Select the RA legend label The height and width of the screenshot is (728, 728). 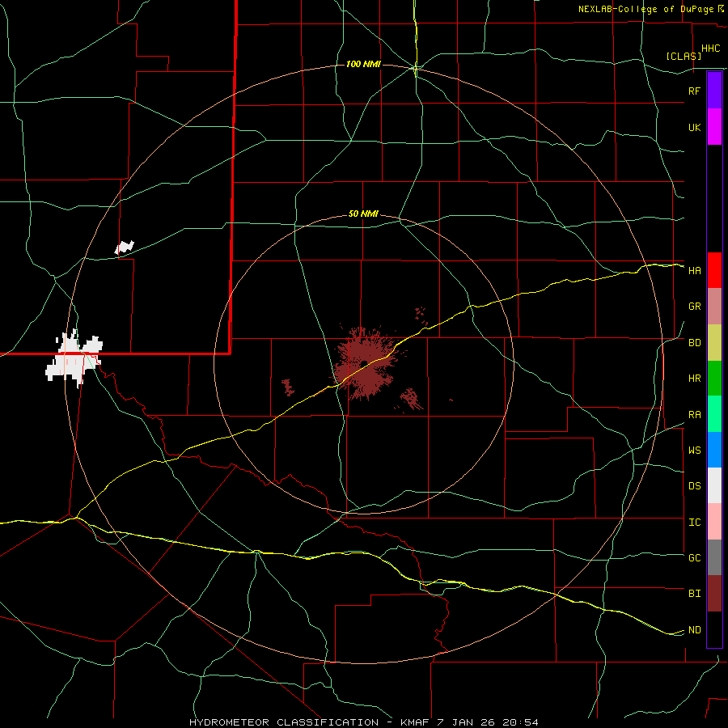click(694, 415)
